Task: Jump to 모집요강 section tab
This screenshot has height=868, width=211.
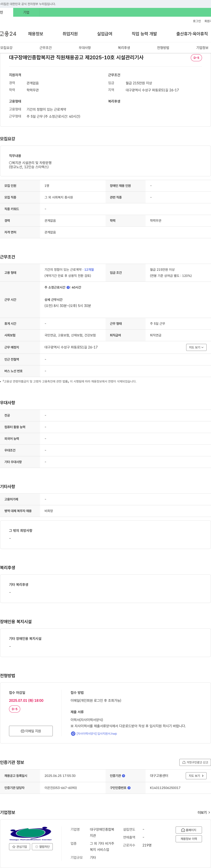Action: coord(6,48)
